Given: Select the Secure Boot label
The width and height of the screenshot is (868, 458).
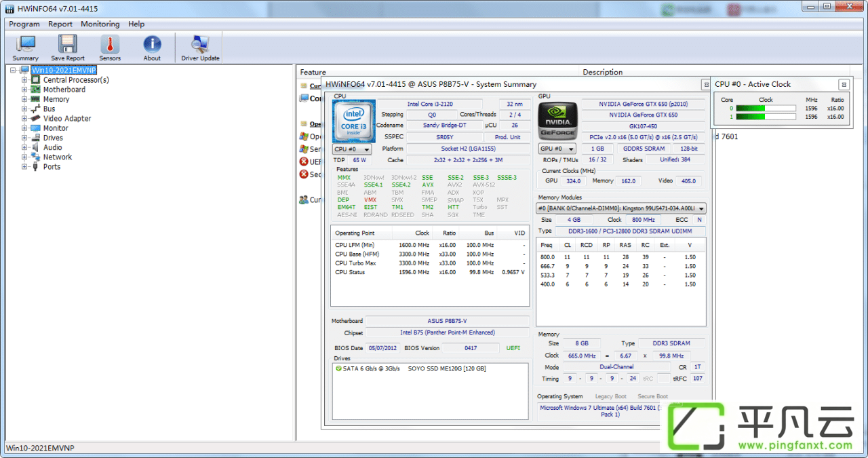Looking at the screenshot, I should [x=652, y=396].
